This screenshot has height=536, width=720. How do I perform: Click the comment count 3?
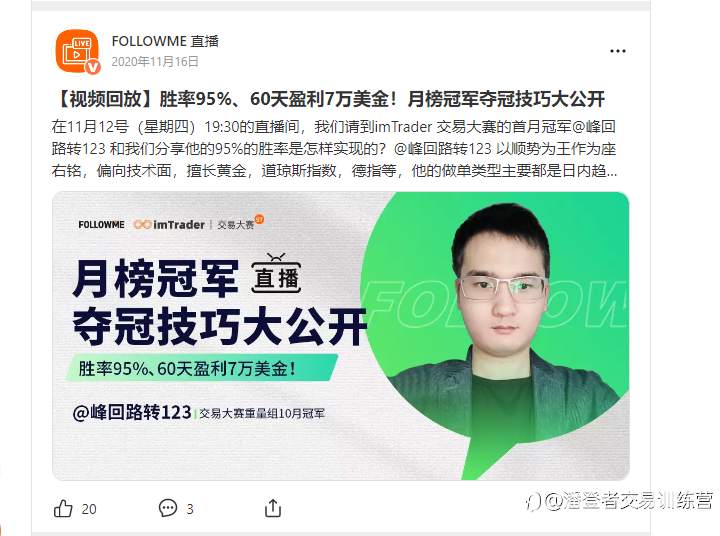[x=190, y=509]
